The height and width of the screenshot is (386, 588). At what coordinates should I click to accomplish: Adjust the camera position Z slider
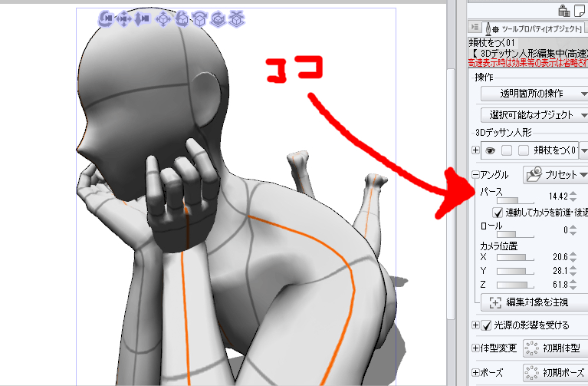tap(515, 285)
